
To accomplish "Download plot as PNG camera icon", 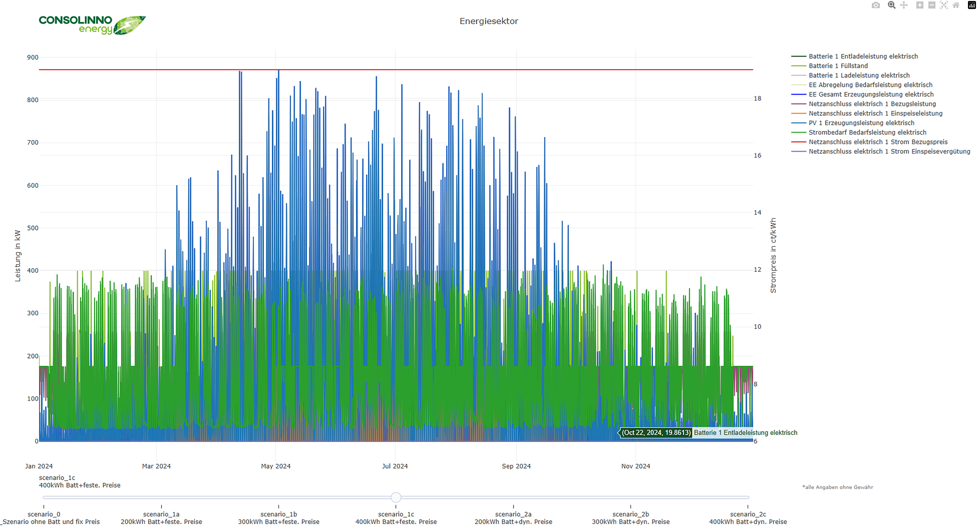I will [x=876, y=5].
